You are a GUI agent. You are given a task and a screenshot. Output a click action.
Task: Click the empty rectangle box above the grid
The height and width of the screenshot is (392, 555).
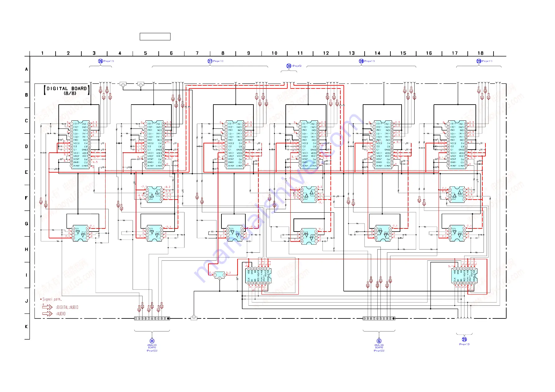(155, 37)
